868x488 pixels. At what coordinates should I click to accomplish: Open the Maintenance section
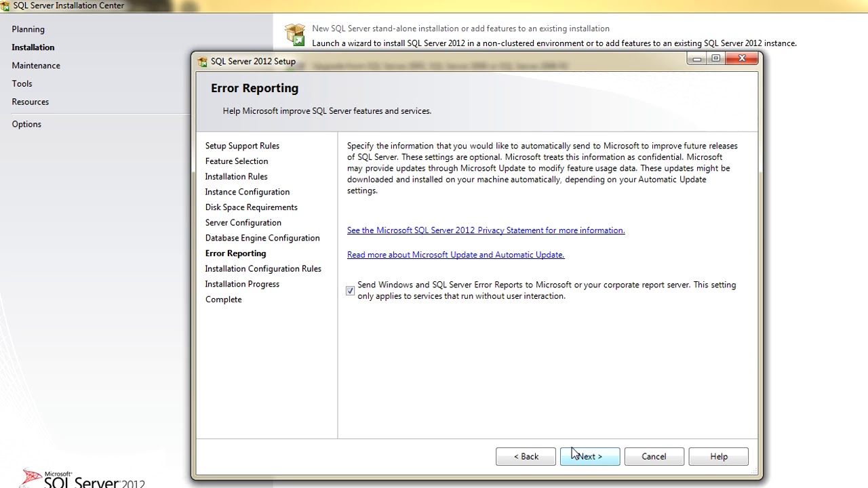36,66
